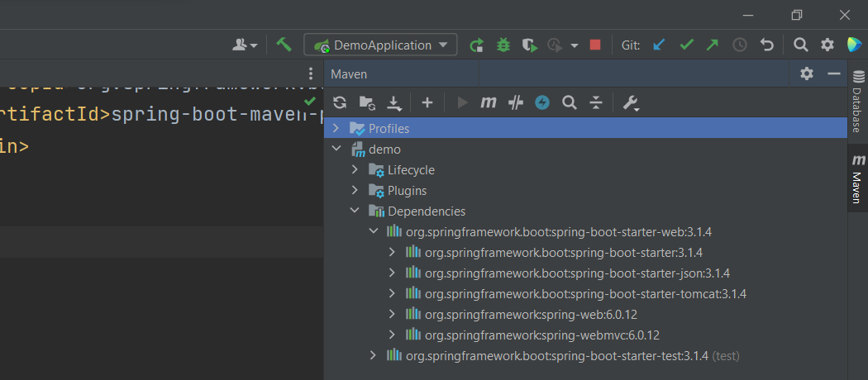Generate sources and update folders icon
The height and width of the screenshot is (380, 868).
click(366, 102)
